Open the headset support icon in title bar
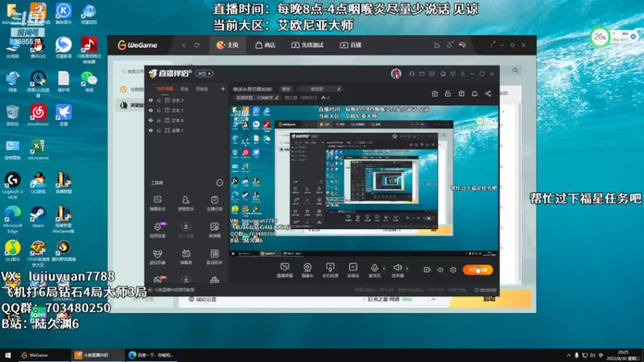The height and width of the screenshot is (362, 644). click(412, 74)
